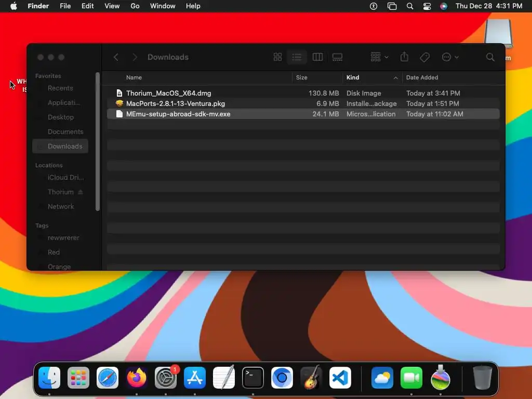Open Spotlight search in menu bar
This screenshot has height=399, width=532.
coord(410,6)
